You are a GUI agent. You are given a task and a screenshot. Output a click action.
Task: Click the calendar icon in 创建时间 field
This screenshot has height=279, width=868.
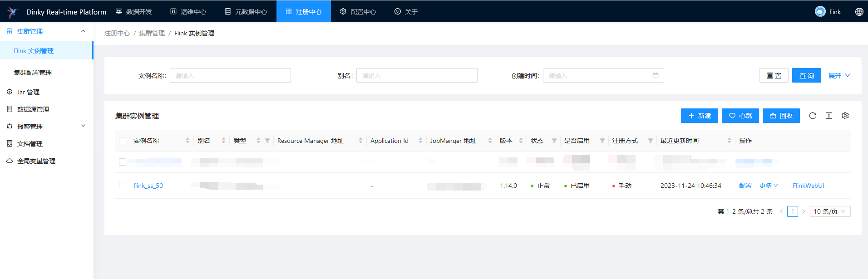[655, 75]
